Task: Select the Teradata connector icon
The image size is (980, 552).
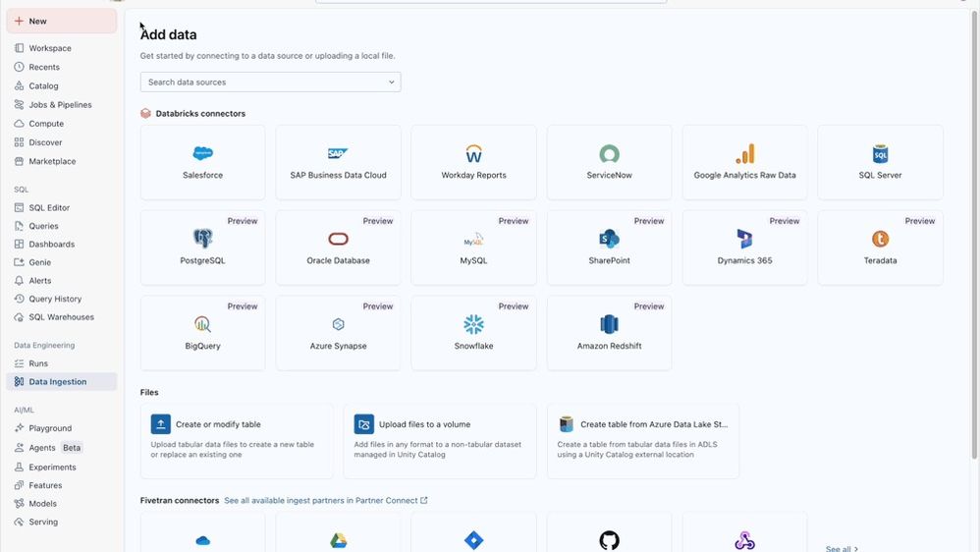Action: point(880,239)
